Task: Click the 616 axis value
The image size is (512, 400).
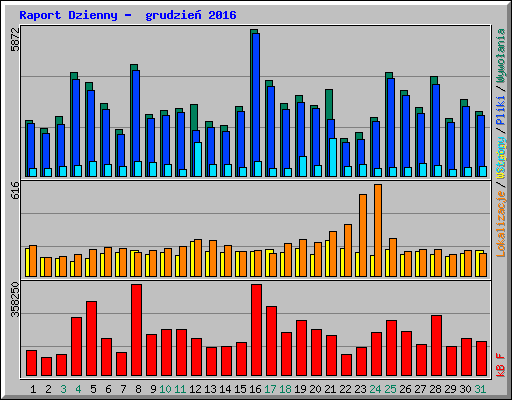Action: coord(15,190)
